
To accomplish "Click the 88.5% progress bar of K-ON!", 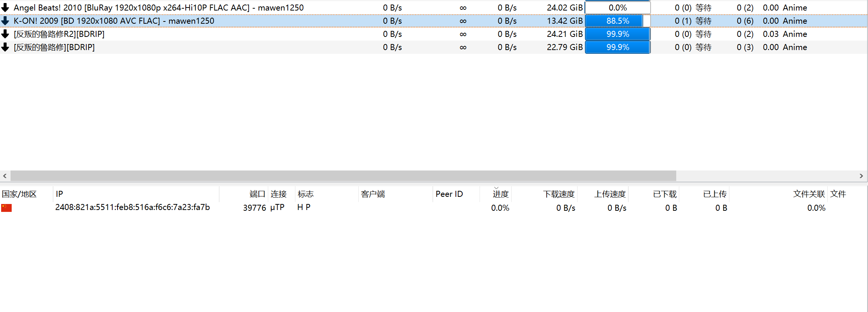I will click(x=618, y=21).
